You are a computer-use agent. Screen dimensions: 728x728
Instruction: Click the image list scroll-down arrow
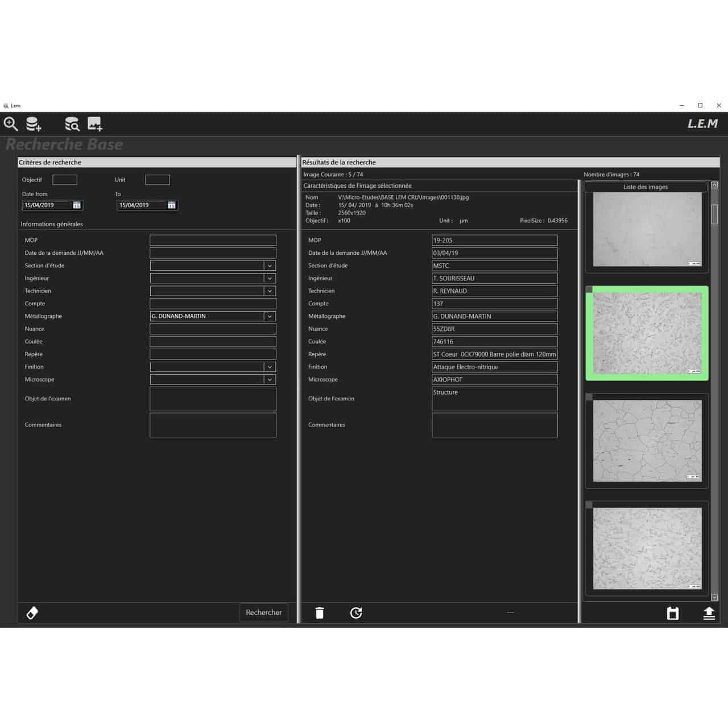[714, 597]
